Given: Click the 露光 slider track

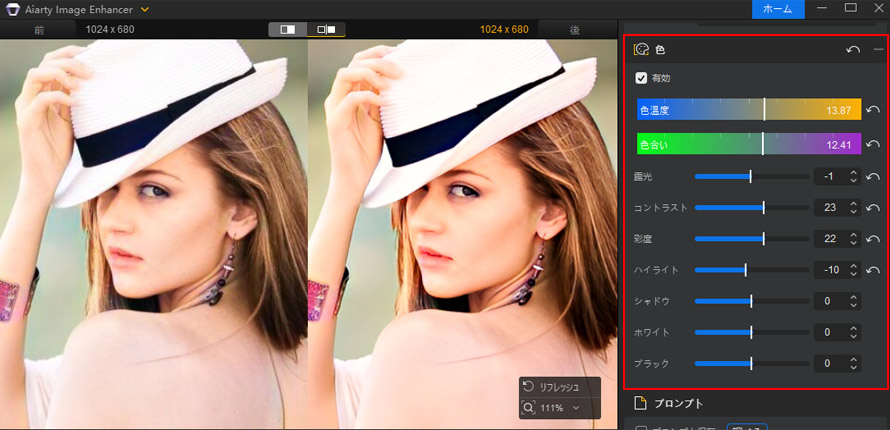Looking at the screenshot, I should click(x=752, y=177).
